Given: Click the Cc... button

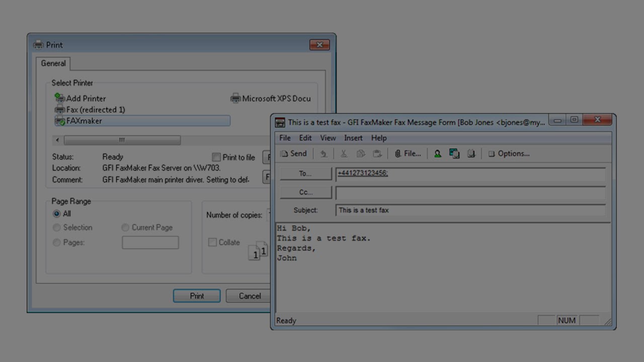Looking at the screenshot, I should (x=306, y=192).
